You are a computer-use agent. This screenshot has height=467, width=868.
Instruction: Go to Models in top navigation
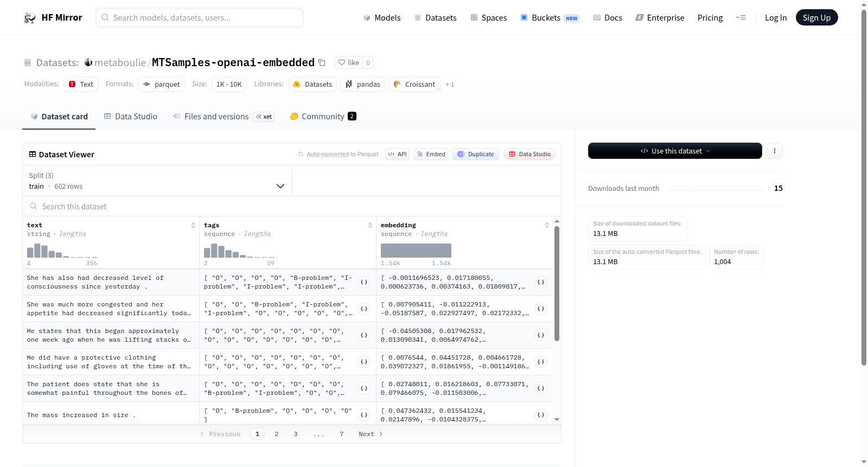tap(382, 17)
